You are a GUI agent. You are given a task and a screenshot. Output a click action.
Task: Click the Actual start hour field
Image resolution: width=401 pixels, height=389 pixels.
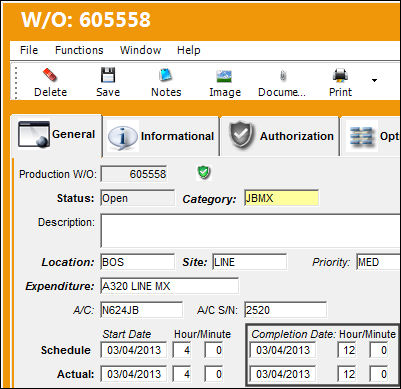tap(182, 374)
